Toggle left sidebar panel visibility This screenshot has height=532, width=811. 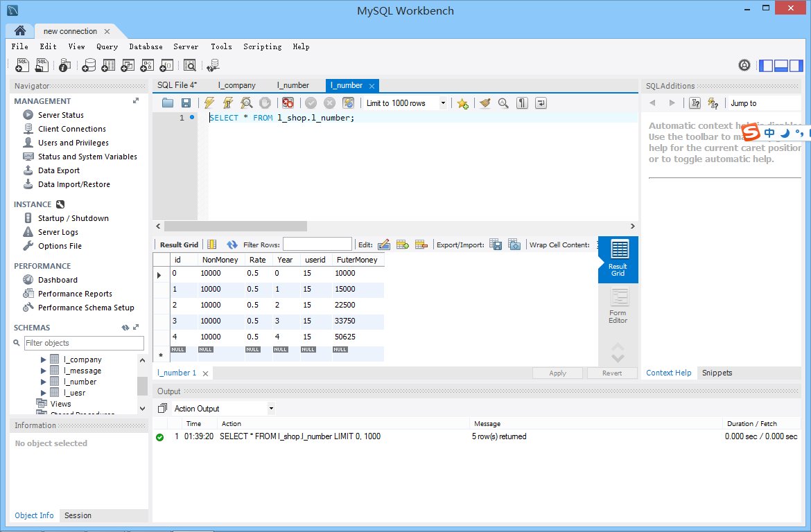point(765,65)
